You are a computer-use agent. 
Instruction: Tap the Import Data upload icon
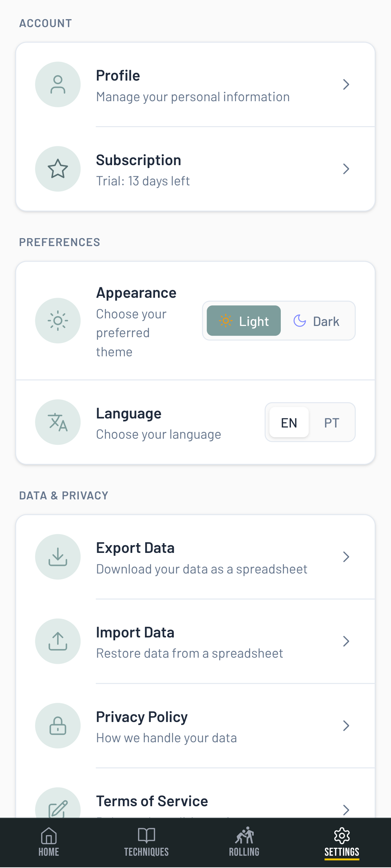[58, 641]
